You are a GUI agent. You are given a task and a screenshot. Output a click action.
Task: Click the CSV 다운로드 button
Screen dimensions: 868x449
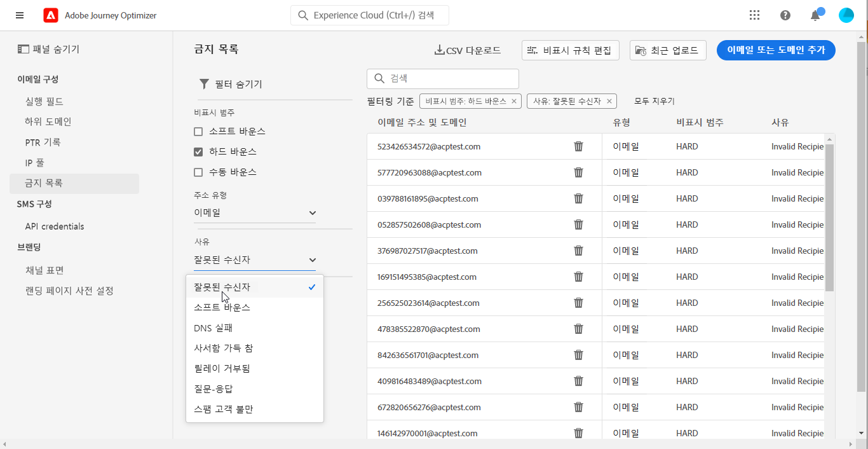pyautogui.click(x=468, y=50)
